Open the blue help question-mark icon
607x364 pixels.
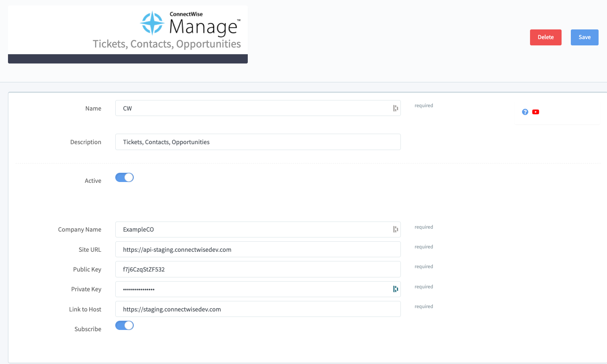[525, 112]
